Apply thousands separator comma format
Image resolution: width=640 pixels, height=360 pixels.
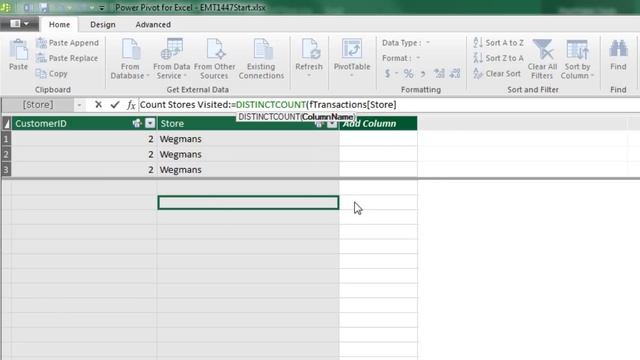pos(423,74)
